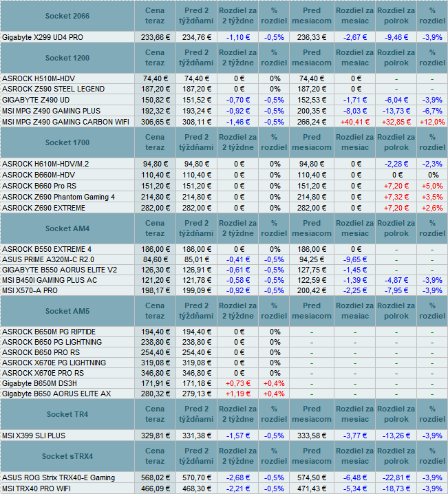Click the Socket 1700 section header
This screenshot has height=494, width=448.
[x=67, y=142]
